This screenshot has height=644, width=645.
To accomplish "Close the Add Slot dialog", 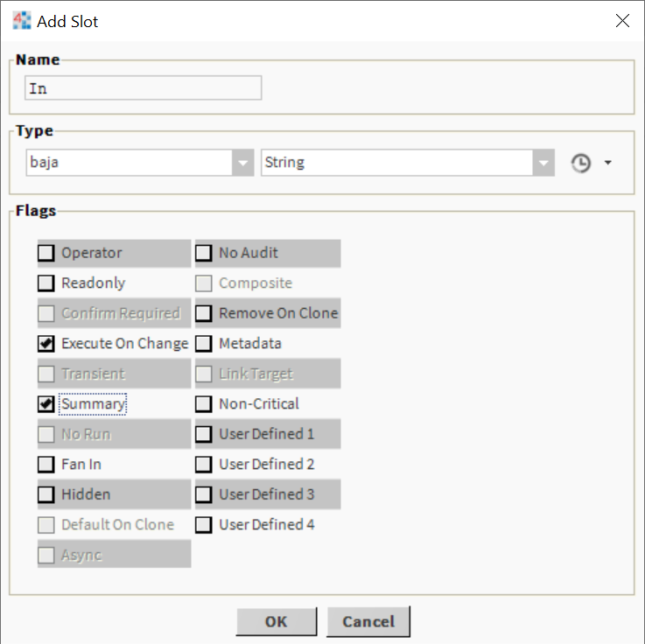I will point(622,21).
